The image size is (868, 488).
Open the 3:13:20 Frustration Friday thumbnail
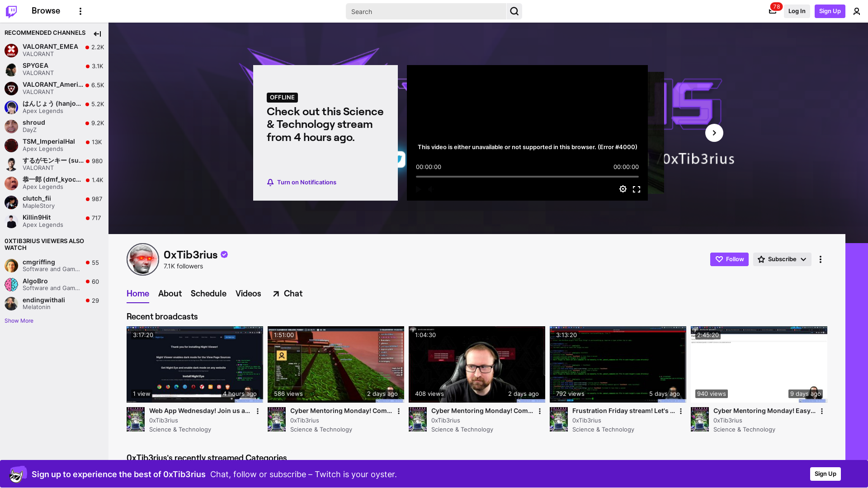click(618, 364)
